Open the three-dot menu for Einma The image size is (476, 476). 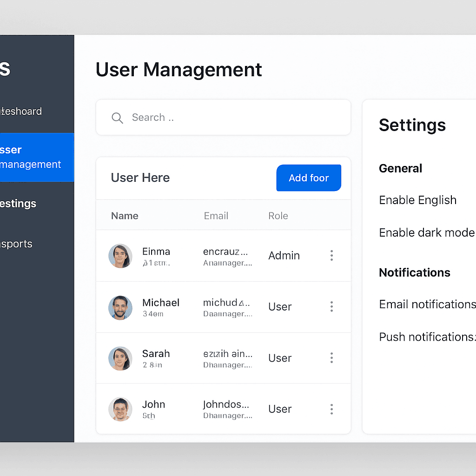331,255
